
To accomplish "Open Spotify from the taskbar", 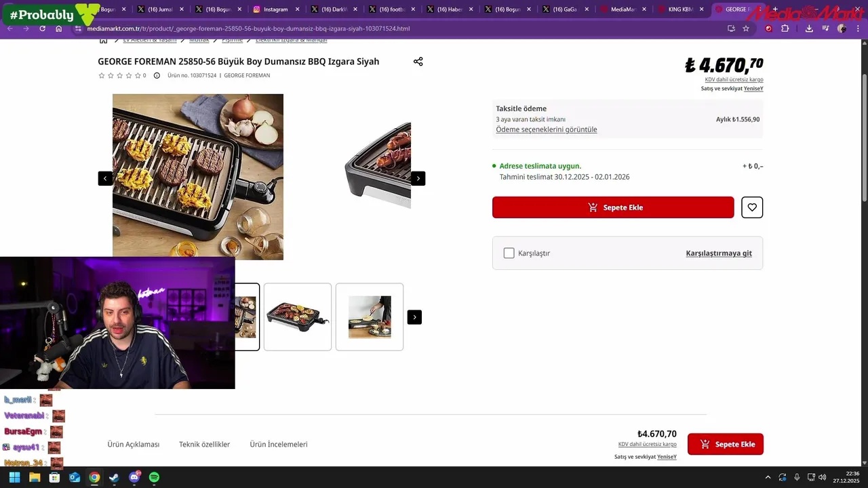I will [154, 477].
